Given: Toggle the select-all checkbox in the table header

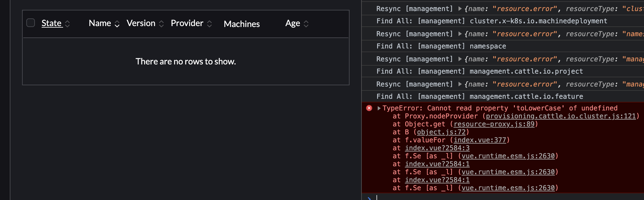Looking at the screenshot, I should pyautogui.click(x=31, y=23).
